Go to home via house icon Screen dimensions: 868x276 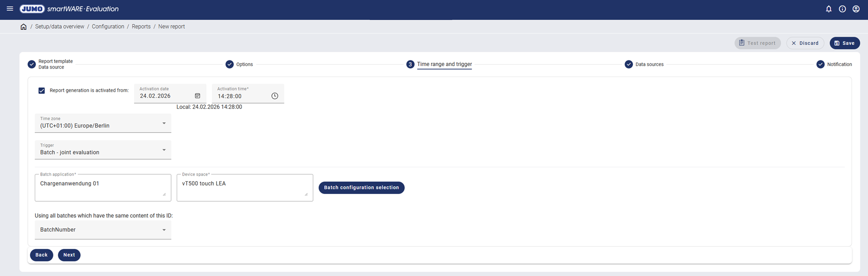coord(23,27)
